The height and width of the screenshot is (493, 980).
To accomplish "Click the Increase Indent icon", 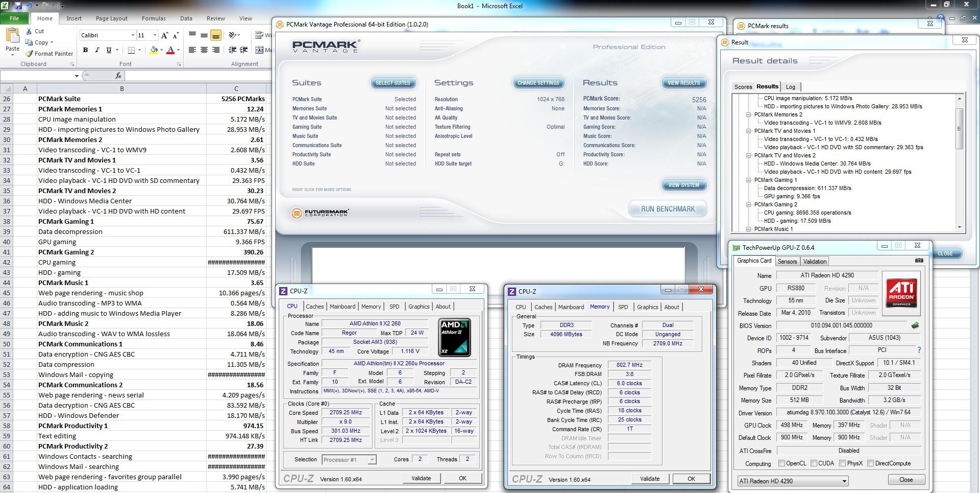I will coord(244,50).
